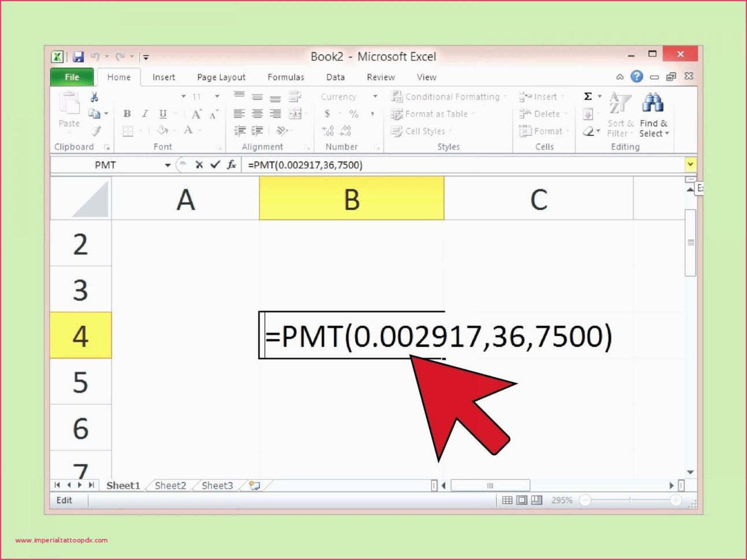The image size is (747, 560).
Task: Switch to the Sheet2 worksheet tab
Action: (x=170, y=486)
